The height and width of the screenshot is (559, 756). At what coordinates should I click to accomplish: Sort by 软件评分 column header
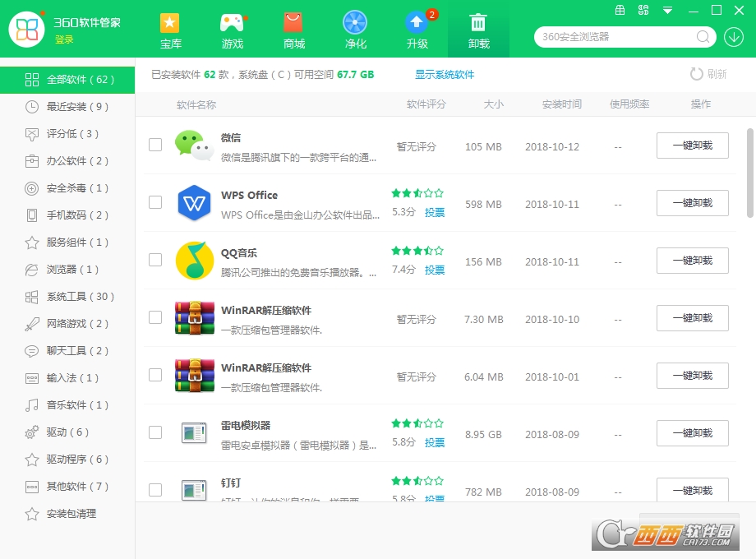coord(426,104)
